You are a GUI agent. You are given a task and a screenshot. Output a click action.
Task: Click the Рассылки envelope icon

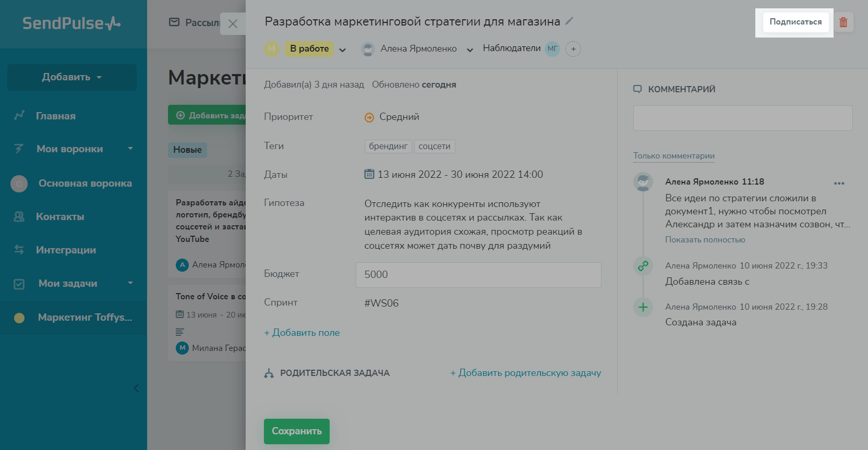pyautogui.click(x=174, y=22)
